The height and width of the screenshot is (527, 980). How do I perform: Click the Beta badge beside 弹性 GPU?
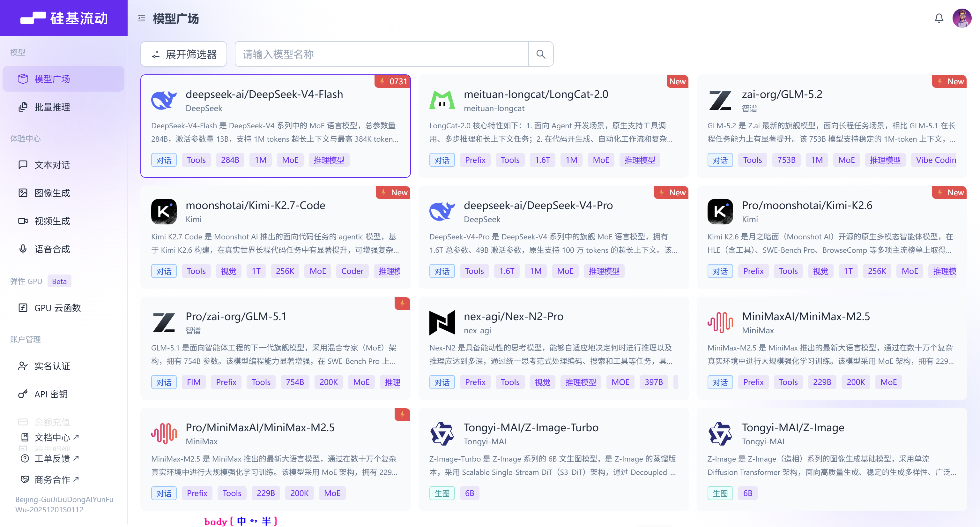tap(59, 282)
